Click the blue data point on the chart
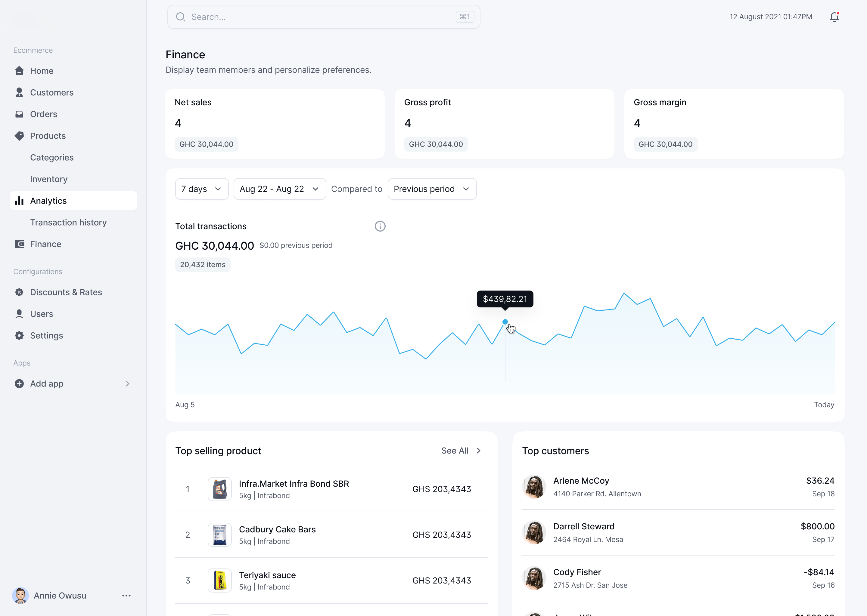This screenshot has height=616, width=867. coord(505,322)
